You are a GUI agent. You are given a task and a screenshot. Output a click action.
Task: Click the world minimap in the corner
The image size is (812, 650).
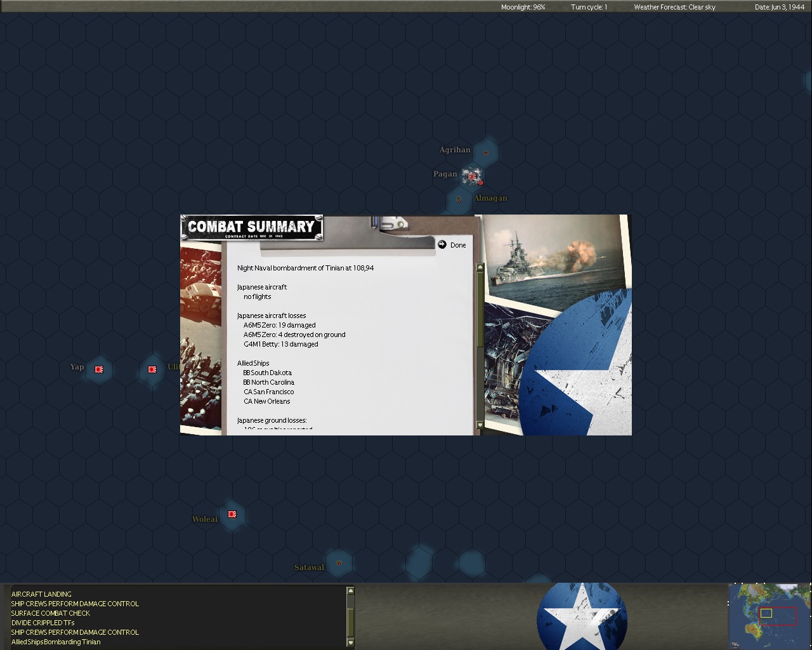[769, 616]
